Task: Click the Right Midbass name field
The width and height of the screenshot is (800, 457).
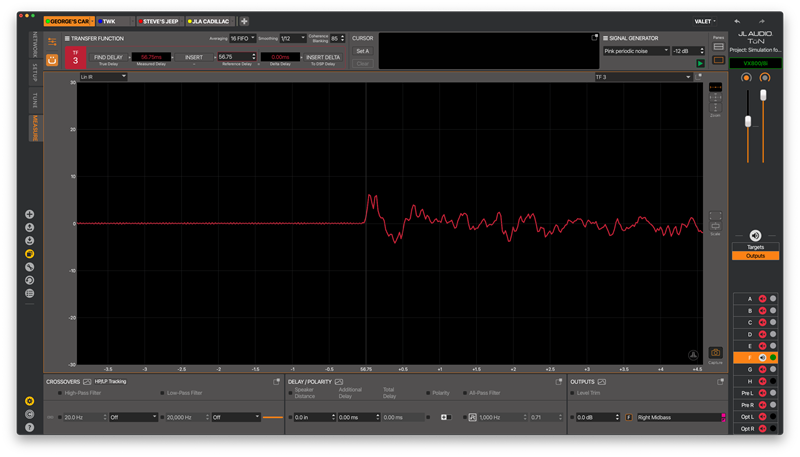Action: point(678,417)
